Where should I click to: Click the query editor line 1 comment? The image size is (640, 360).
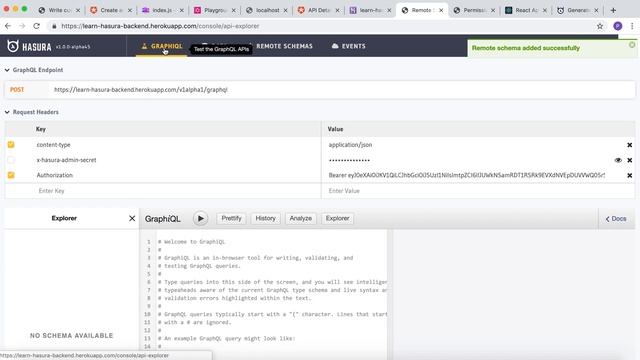pyautogui.click(x=192, y=242)
